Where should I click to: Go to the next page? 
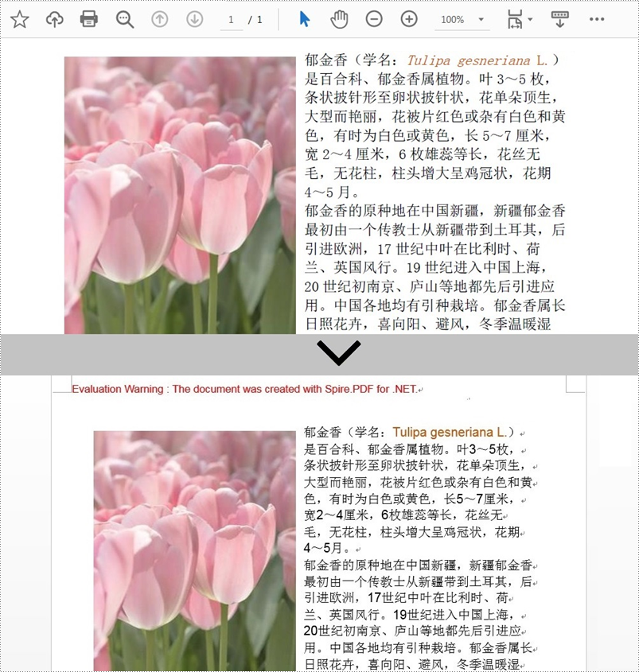(194, 19)
